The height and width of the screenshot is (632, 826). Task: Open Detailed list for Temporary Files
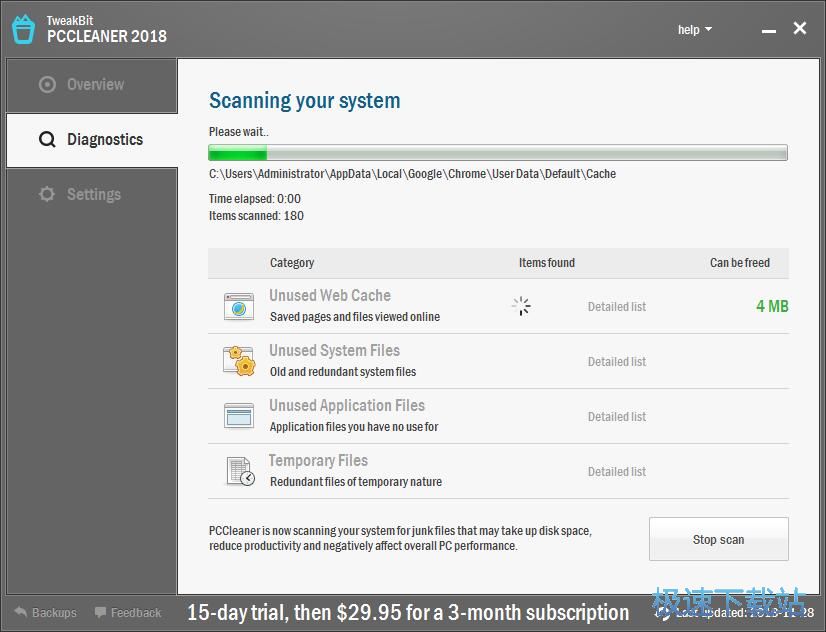click(x=617, y=472)
